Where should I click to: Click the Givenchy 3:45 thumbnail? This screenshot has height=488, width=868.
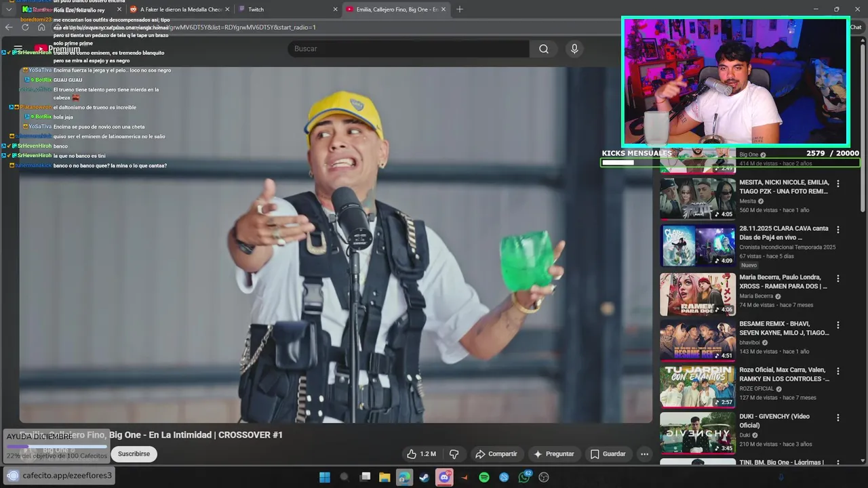click(698, 433)
